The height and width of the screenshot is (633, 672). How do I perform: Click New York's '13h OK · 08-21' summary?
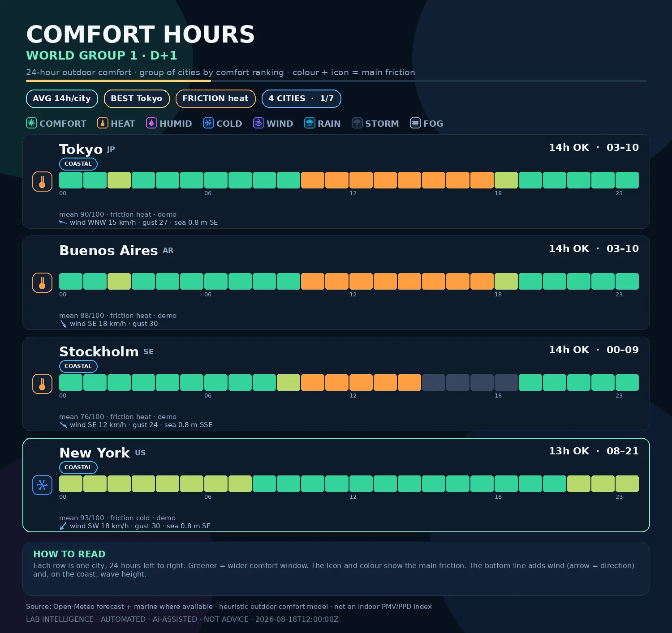(594, 451)
